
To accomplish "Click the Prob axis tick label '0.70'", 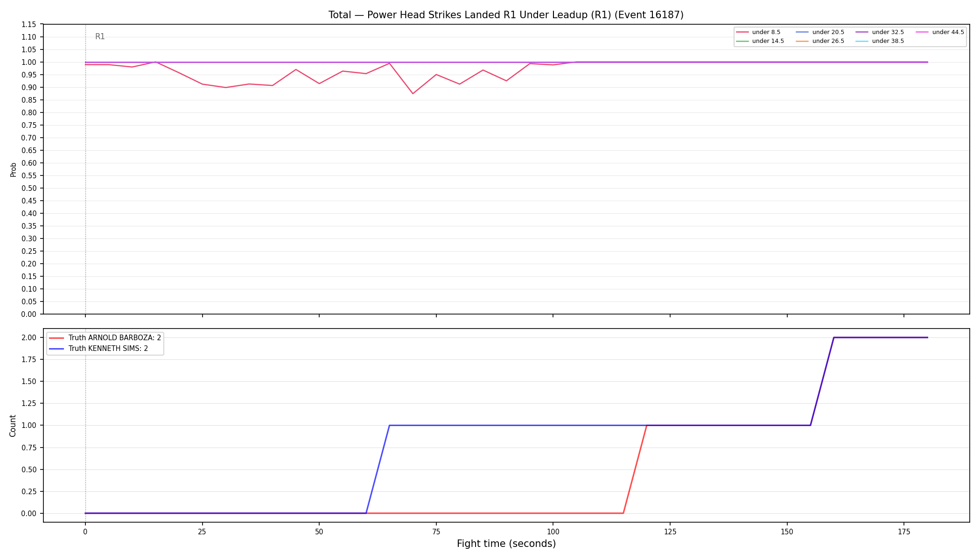I will [29, 138].
